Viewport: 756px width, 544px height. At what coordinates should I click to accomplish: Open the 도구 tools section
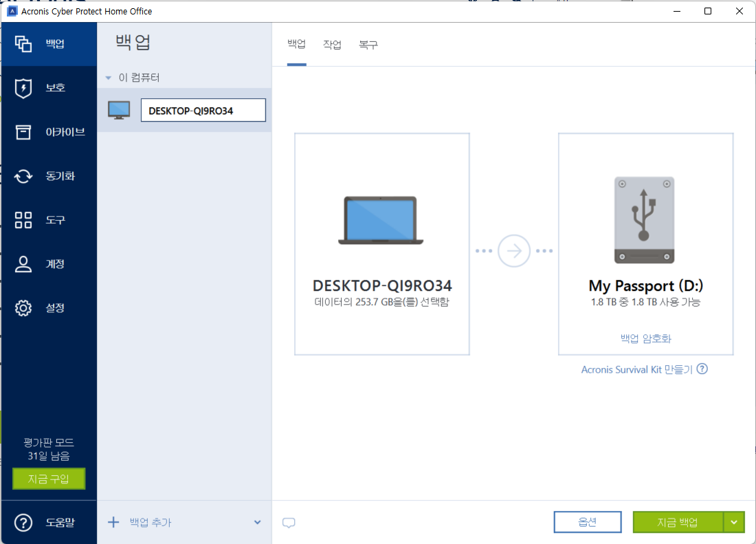[x=48, y=220]
